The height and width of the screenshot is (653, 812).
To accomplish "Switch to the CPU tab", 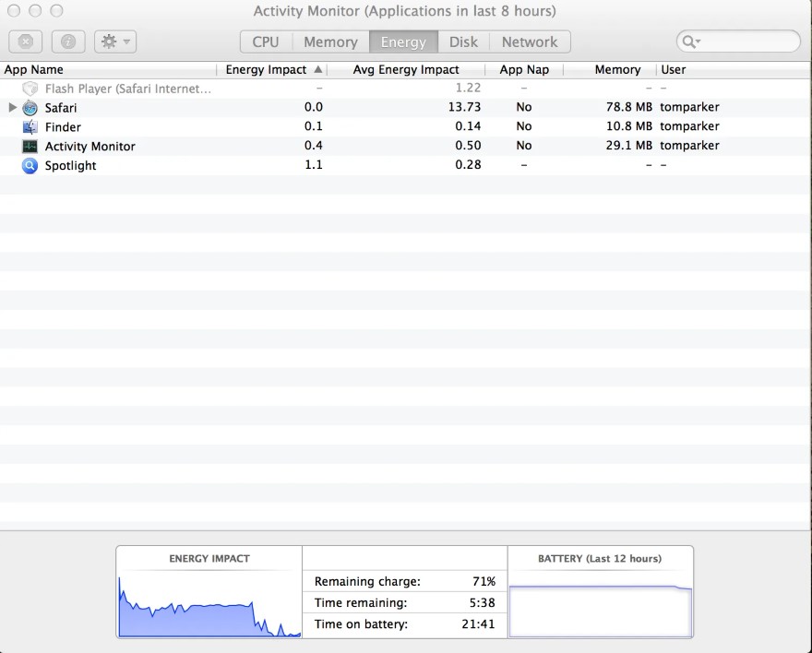I will click(x=266, y=42).
